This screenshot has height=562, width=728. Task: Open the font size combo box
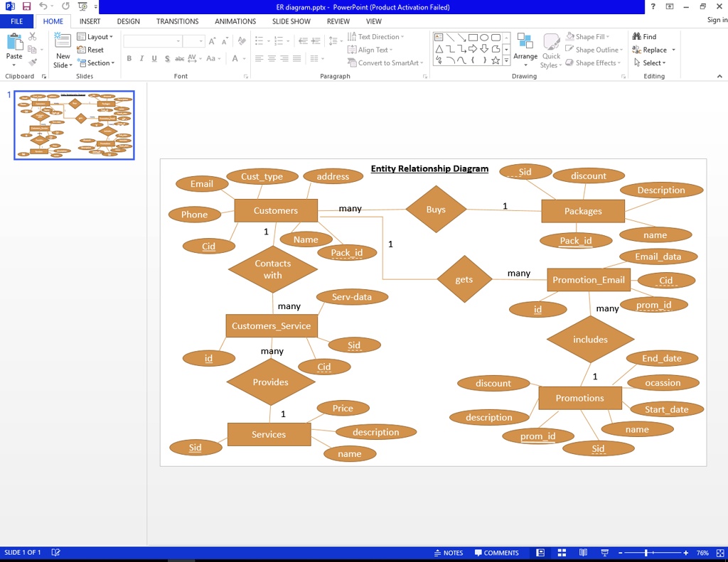193,41
